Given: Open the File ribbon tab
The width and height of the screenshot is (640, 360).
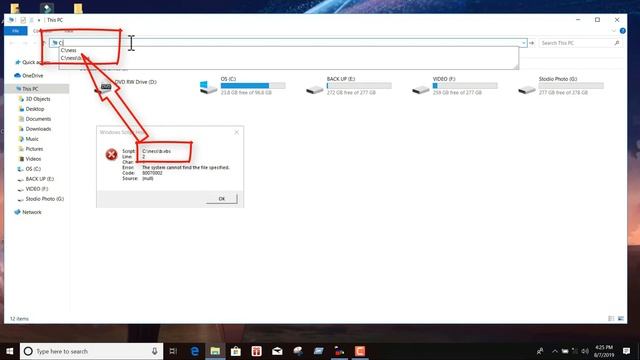Looking at the screenshot, I should click(x=16, y=31).
